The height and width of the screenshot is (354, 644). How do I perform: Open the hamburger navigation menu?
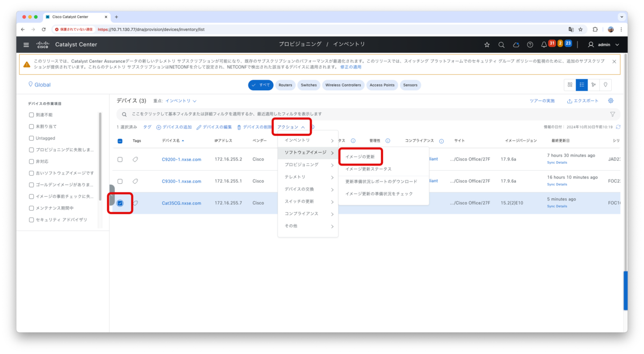[x=26, y=45]
